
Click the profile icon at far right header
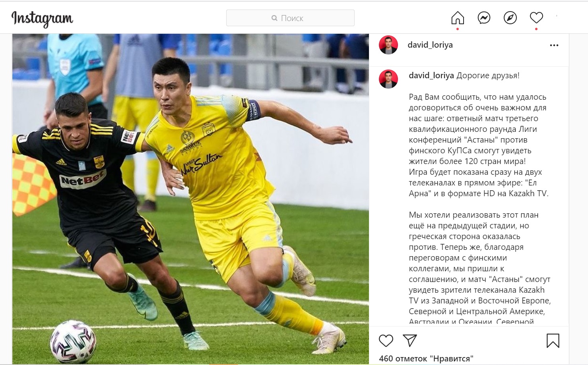coord(557,16)
